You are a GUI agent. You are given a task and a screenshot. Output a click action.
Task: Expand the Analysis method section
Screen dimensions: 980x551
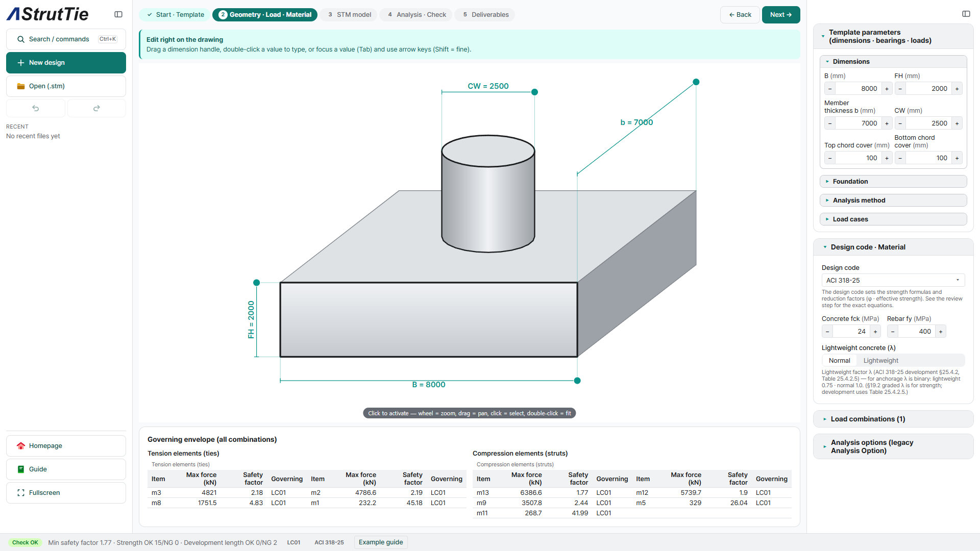(x=893, y=201)
